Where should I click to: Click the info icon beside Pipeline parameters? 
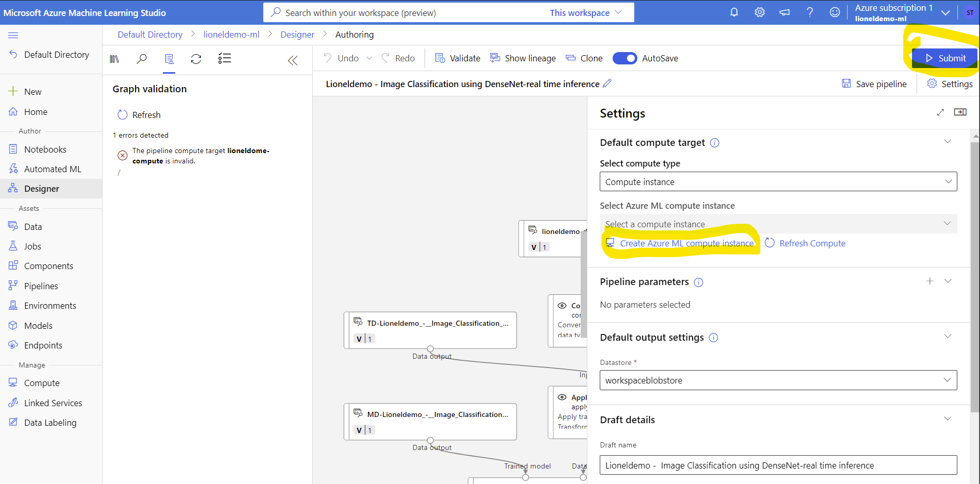(699, 282)
